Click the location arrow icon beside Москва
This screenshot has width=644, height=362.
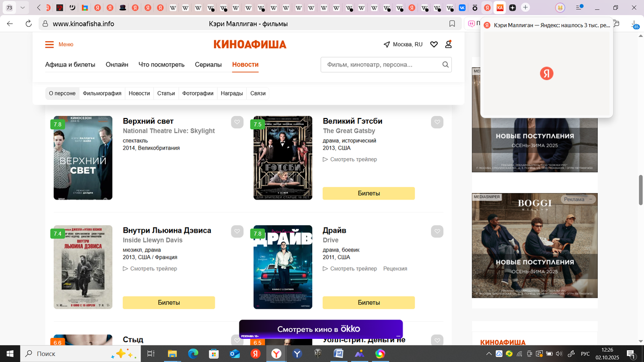point(386,45)
